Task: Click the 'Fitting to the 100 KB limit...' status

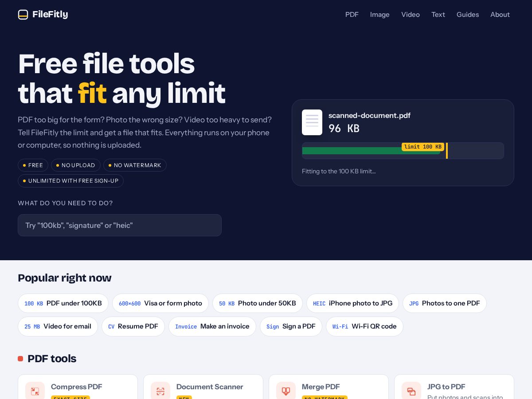Action: [x=339, y=171]
